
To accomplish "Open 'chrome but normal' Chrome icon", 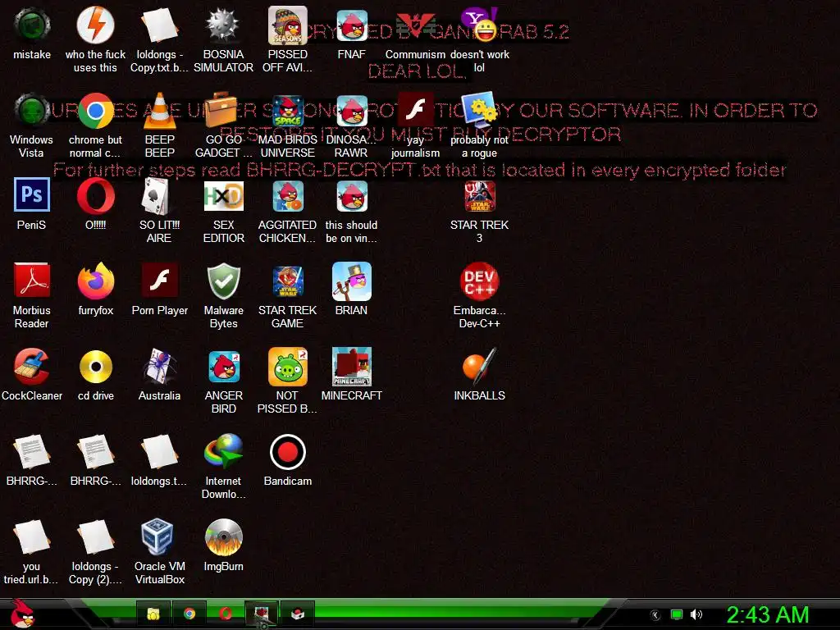I will 95,111.
